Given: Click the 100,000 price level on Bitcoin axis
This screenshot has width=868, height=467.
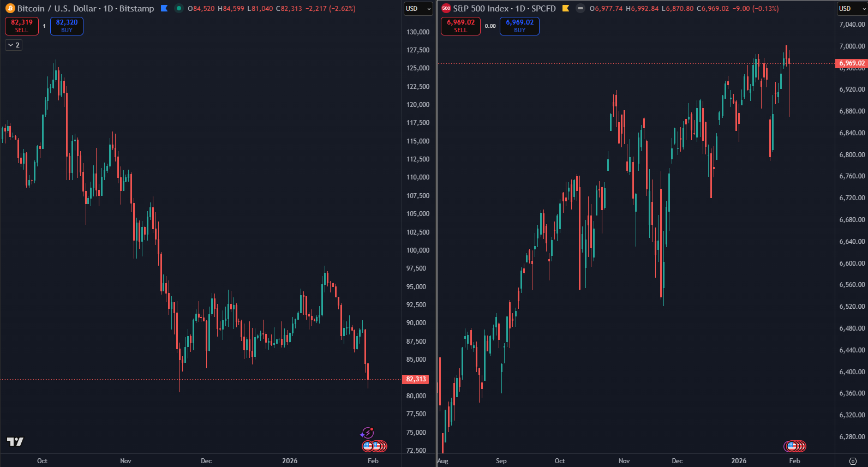Looking at the screenshot, I should point(418,250).
